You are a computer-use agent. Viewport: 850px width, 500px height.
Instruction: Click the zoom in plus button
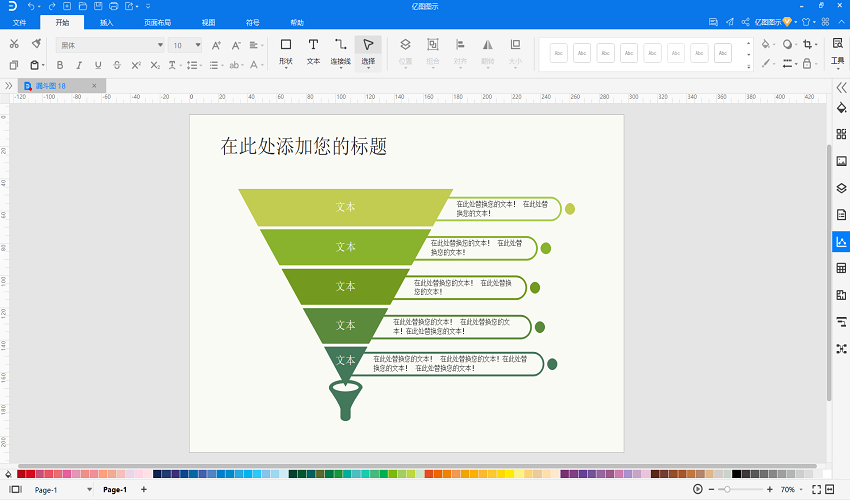pos(770,489)
